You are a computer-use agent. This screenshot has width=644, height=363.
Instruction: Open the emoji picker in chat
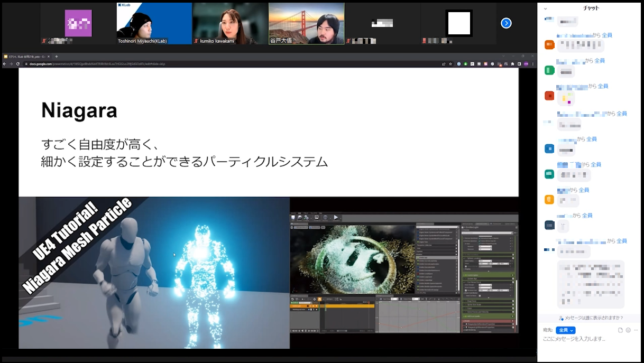(628, 330)
